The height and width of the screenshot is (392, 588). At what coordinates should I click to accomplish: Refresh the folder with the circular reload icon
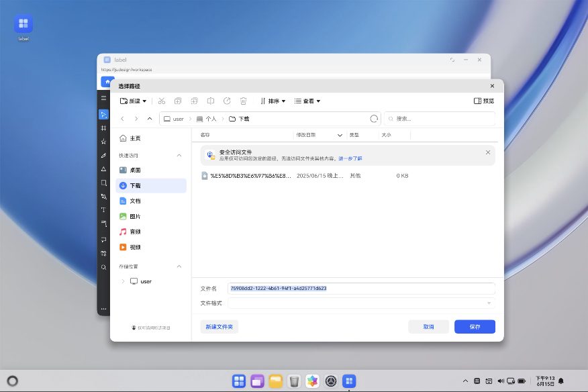[x=374, y=119]
